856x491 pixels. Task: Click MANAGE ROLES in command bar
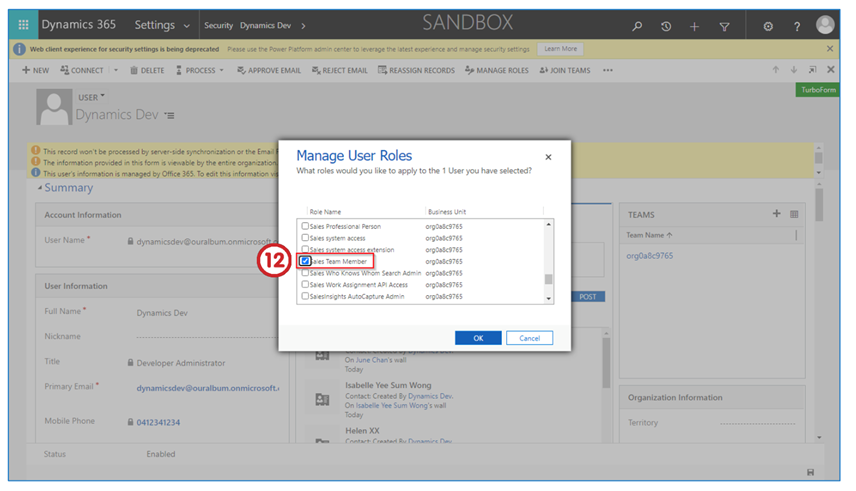click(x=497, y=71)
